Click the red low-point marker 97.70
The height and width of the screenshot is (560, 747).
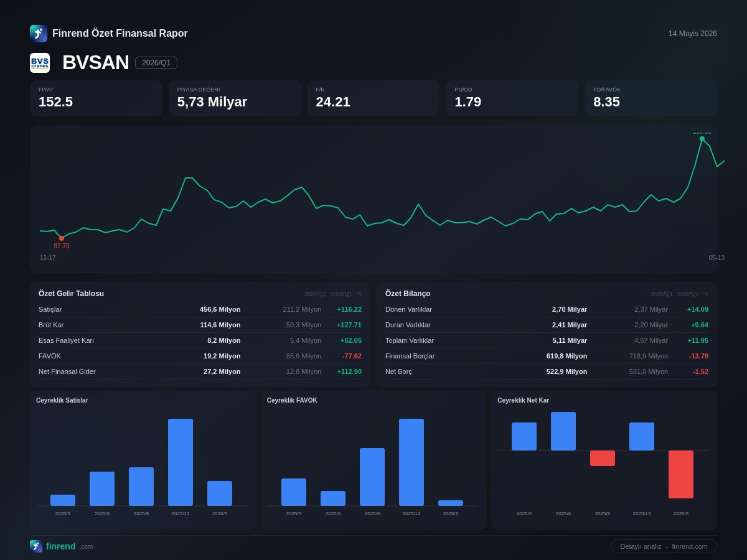(62, 238)
